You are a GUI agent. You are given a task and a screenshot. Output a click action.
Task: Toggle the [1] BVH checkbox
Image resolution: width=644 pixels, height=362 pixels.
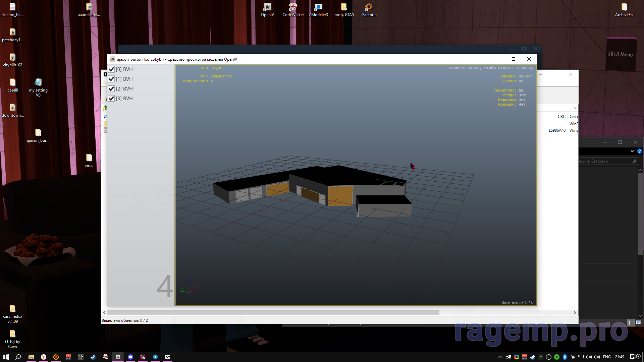point(111,79)
